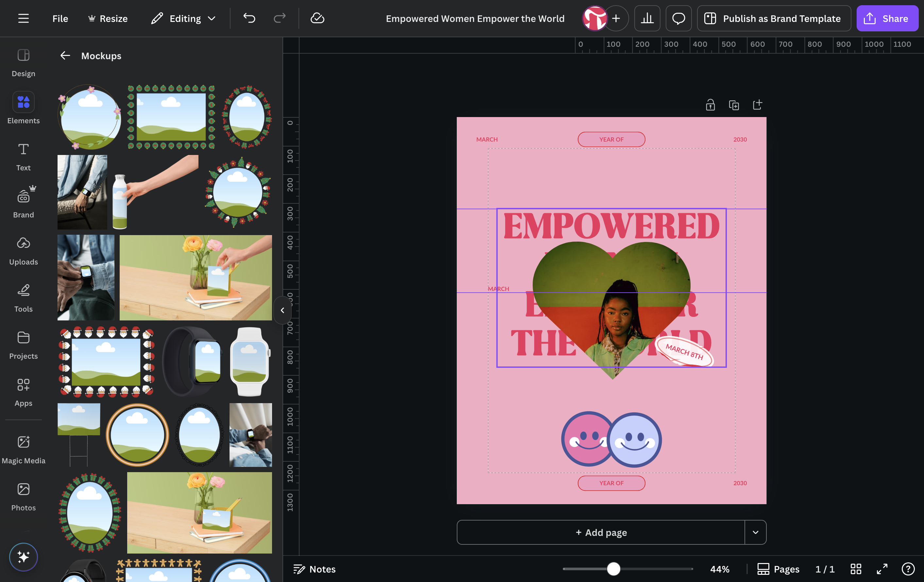This screenshot has height=582, width=924.
Task: Click the Add page button
Action: 601,532
